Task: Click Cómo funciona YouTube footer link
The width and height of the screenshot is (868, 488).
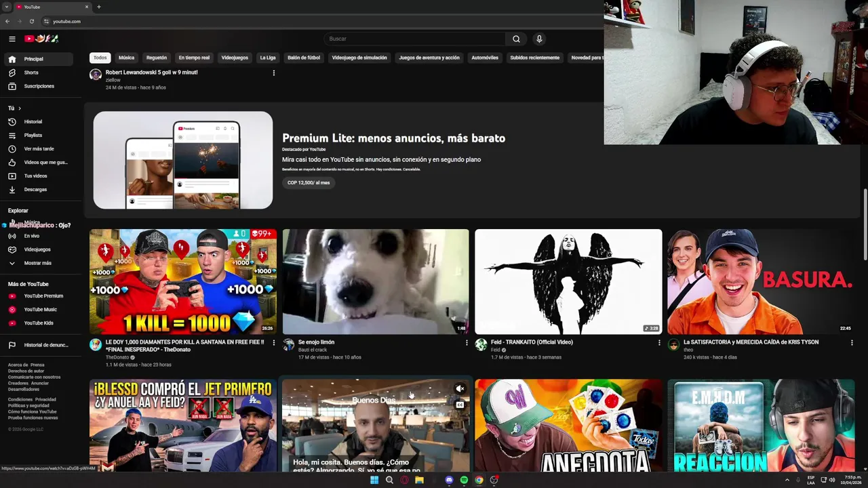Action: [33, 411]
